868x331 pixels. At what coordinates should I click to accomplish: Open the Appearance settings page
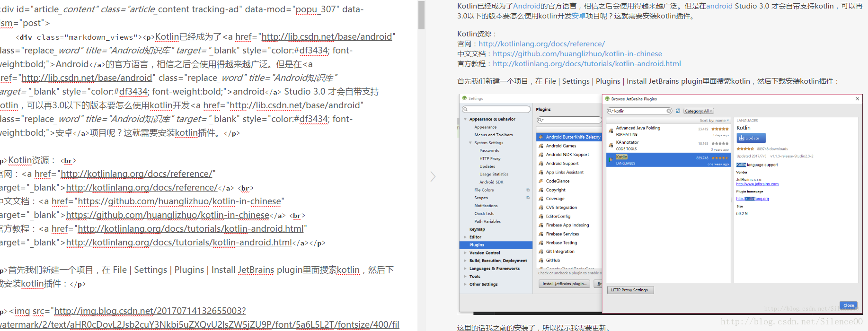click(485, 127)
